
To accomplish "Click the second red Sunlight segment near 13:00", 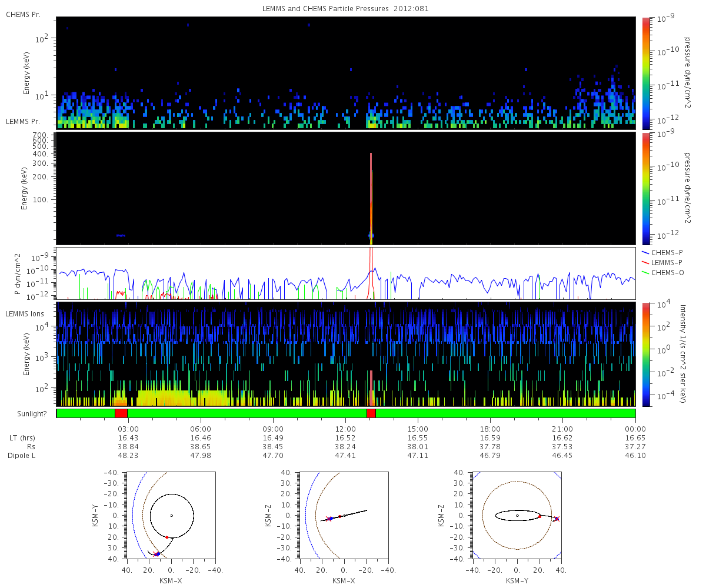I will 371,413.
